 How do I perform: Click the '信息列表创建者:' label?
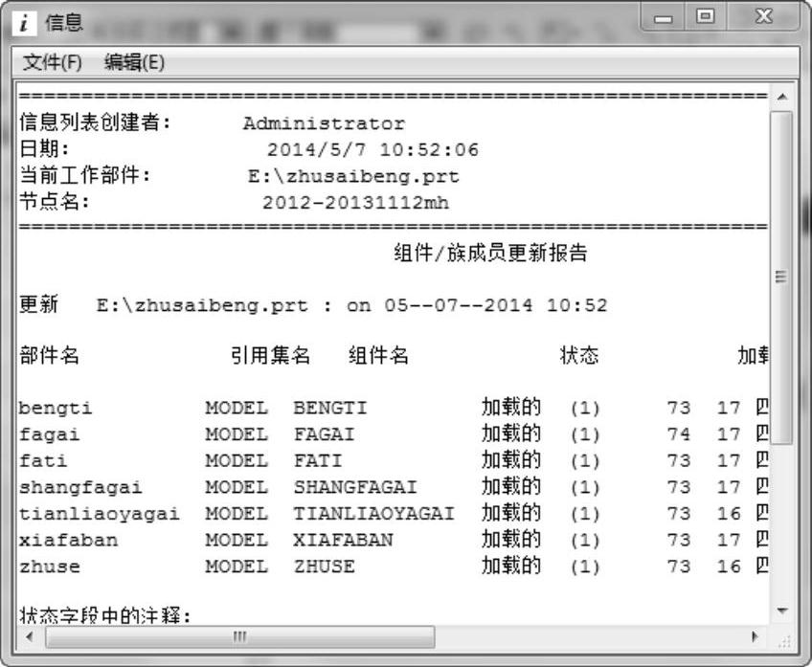click(x=96, y=122)
